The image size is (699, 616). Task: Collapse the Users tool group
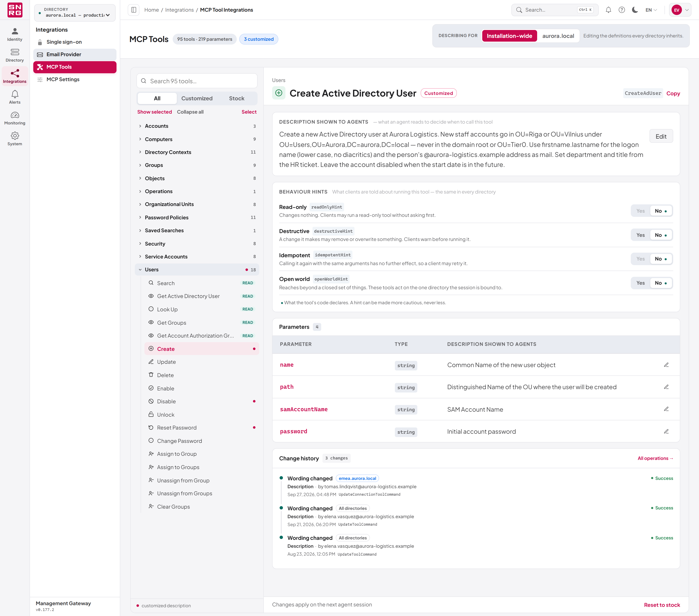click(197, 269)
